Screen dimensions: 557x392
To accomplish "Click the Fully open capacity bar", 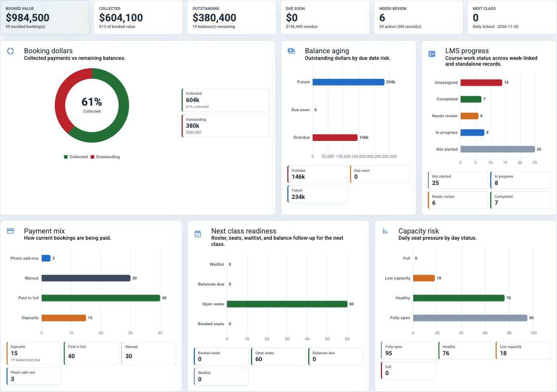I will pyautogui.click(x=470, y=318).
